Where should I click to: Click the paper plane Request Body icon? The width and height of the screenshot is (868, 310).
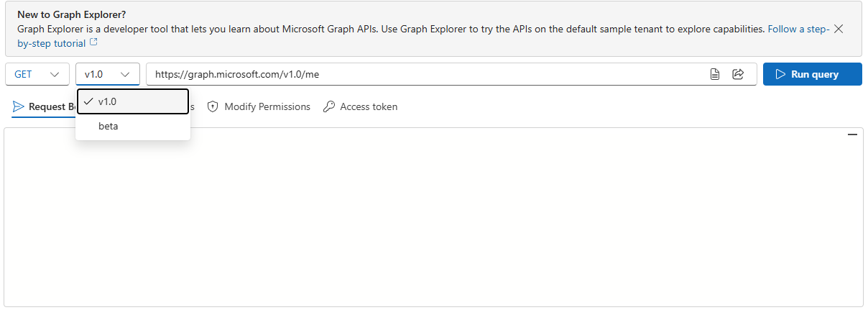19,106
